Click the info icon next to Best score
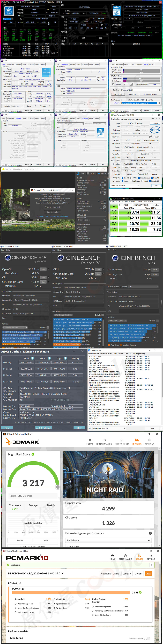Viewport: 163px width, 644px height. click(x=54, y=505)
